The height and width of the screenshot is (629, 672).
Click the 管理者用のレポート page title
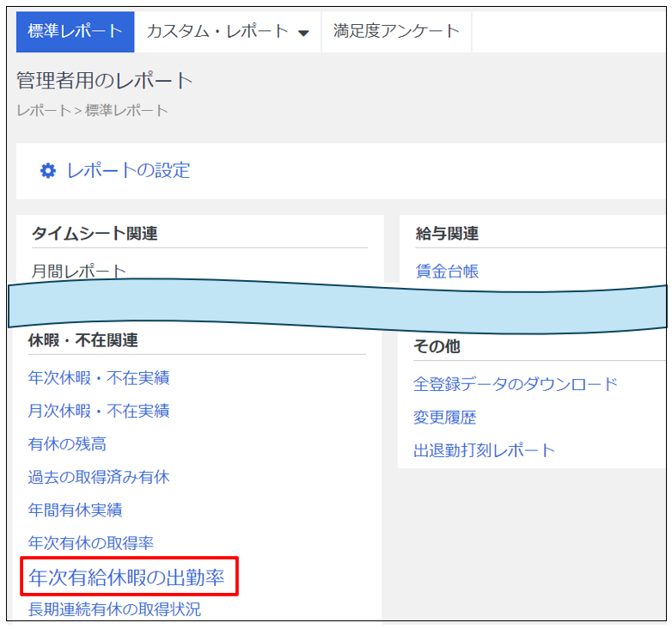tap(105, 81)
